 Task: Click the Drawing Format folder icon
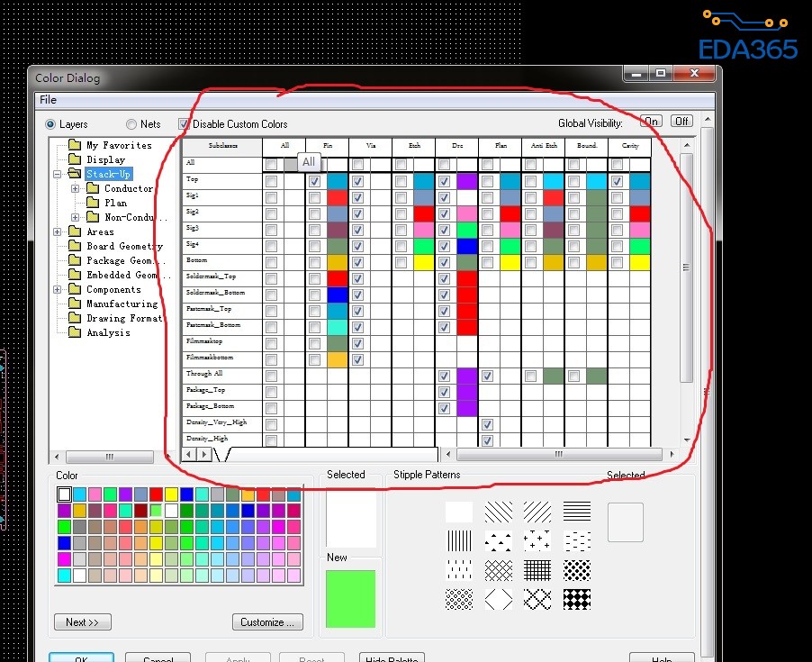tap(75, 318)
